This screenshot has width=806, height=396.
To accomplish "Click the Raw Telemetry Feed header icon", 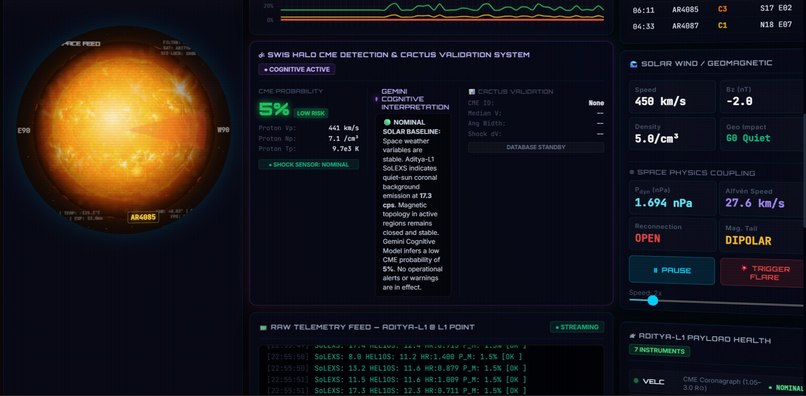I will [263, 327].
